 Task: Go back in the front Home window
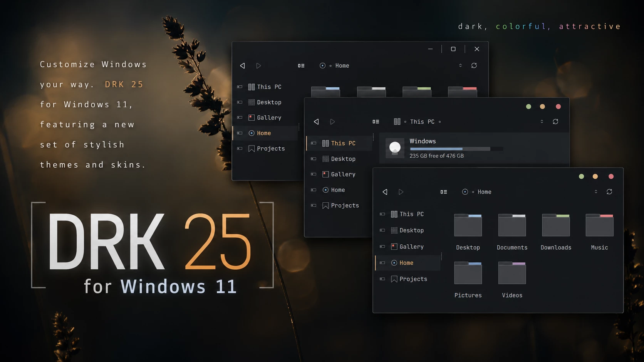[x=385, y=192]
